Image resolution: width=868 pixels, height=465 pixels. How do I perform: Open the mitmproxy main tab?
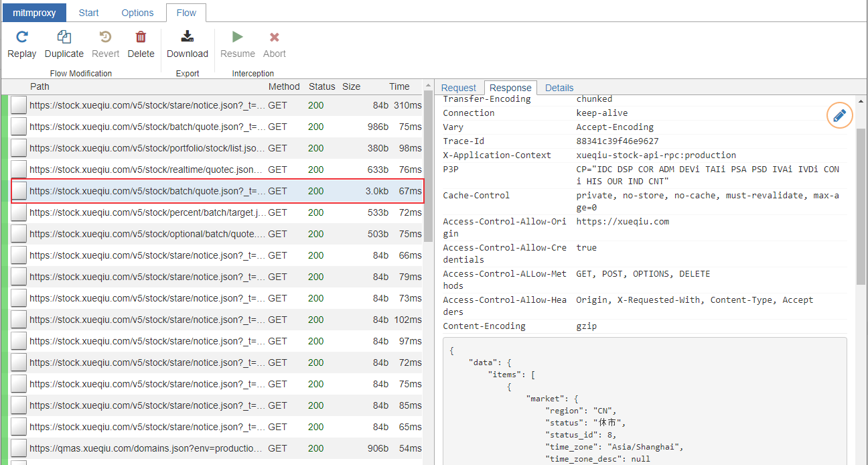click(x=34, y=13)
